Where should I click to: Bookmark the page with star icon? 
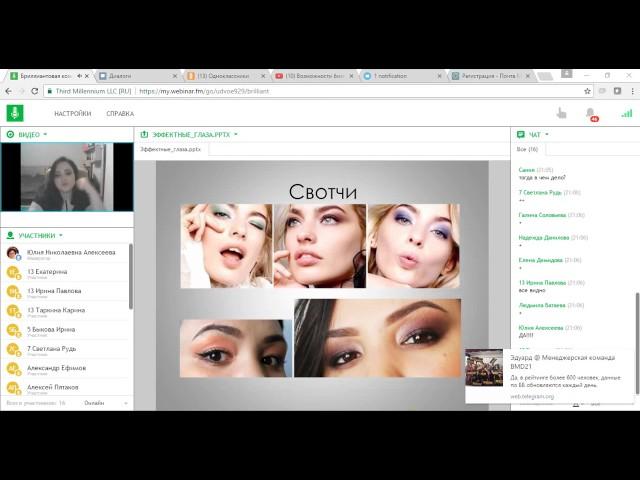(587, 91)
